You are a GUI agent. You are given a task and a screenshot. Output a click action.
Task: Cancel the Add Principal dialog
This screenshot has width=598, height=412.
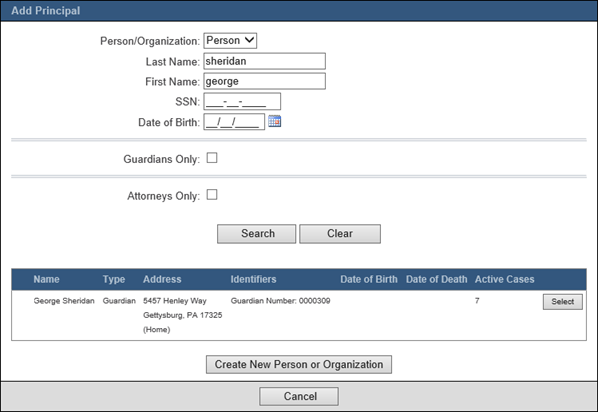299,396
